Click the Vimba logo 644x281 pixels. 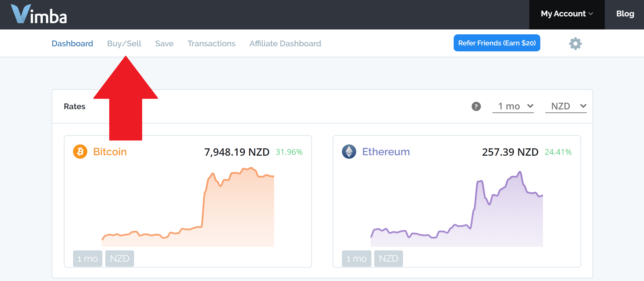pos(39,14)
